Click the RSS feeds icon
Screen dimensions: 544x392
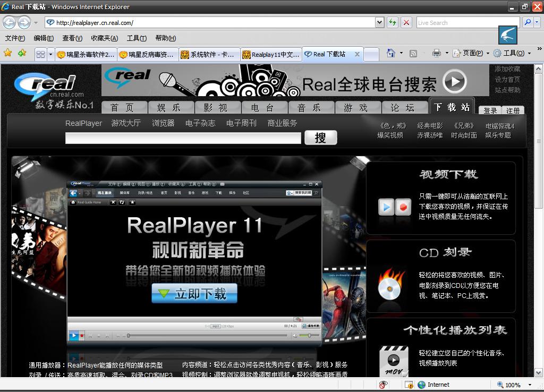click(x=413, y=54)
